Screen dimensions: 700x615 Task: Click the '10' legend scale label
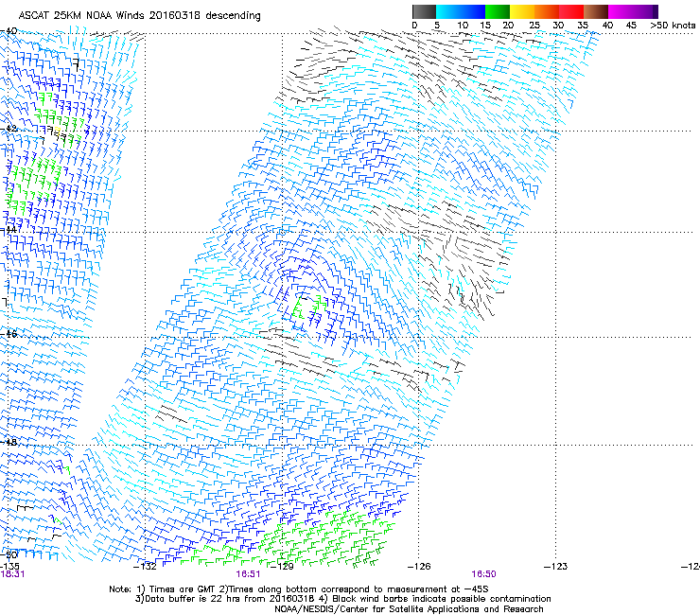(x=463, y=25)
